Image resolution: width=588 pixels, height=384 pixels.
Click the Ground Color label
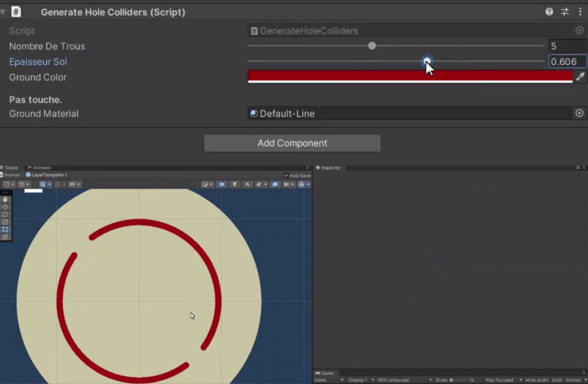[x=38, y=77]
